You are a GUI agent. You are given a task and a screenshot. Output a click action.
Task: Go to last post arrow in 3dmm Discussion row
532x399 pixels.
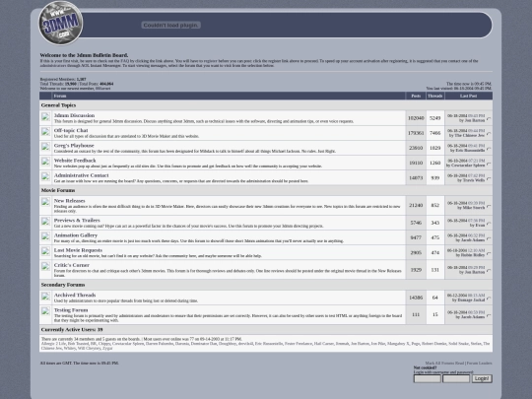(489, 119)
